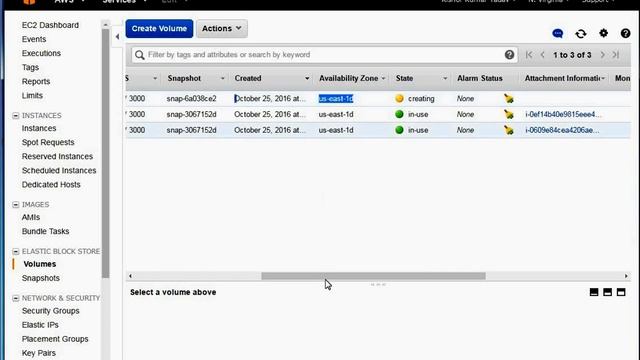
Task: Click the Alarm Status column header
Action: (x=480, y=78)
